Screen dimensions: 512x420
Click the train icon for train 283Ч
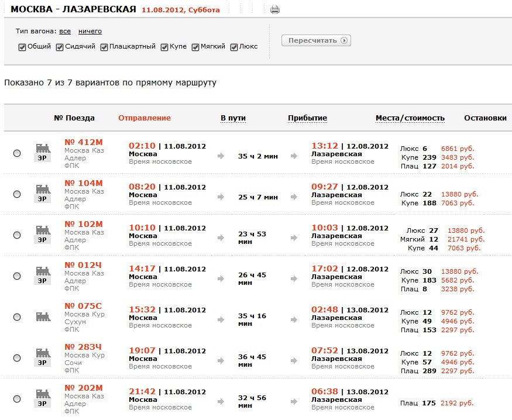[42, 354]
